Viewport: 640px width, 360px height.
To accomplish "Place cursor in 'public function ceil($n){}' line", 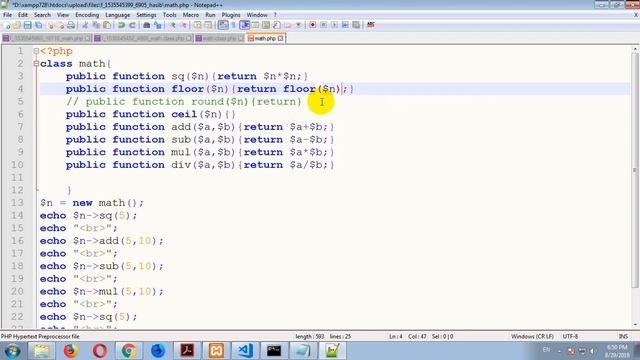I will pos(151,114).
